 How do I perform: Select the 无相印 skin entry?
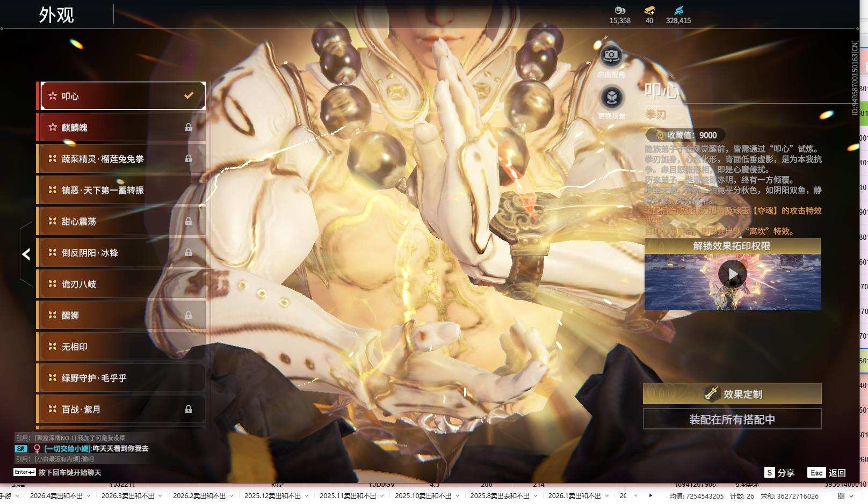pos(122,347)
